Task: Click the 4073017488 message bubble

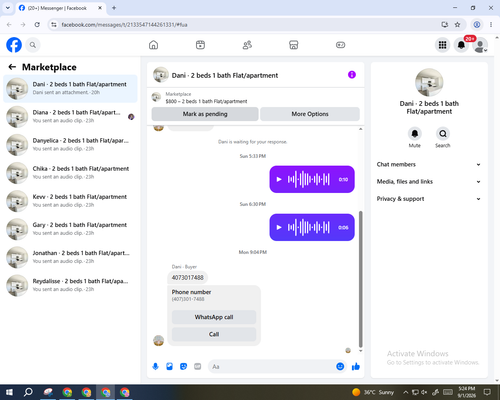Action: 188,278
